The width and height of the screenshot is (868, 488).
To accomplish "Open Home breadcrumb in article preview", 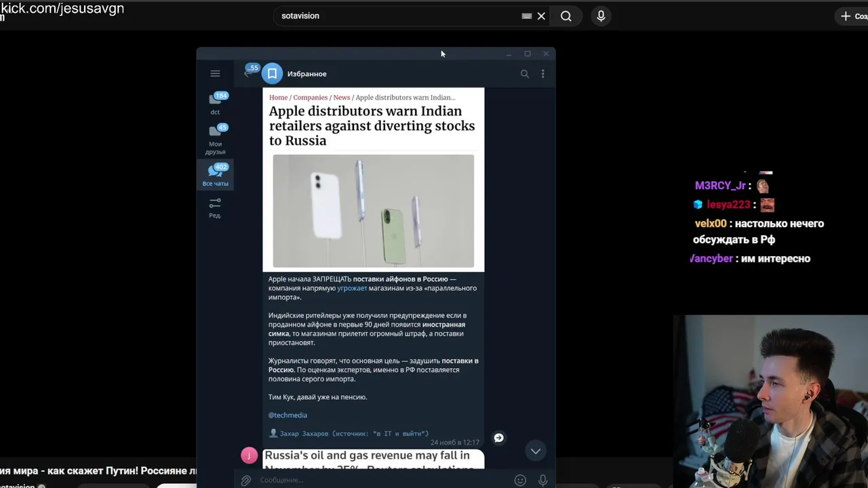I will point(278,98).
